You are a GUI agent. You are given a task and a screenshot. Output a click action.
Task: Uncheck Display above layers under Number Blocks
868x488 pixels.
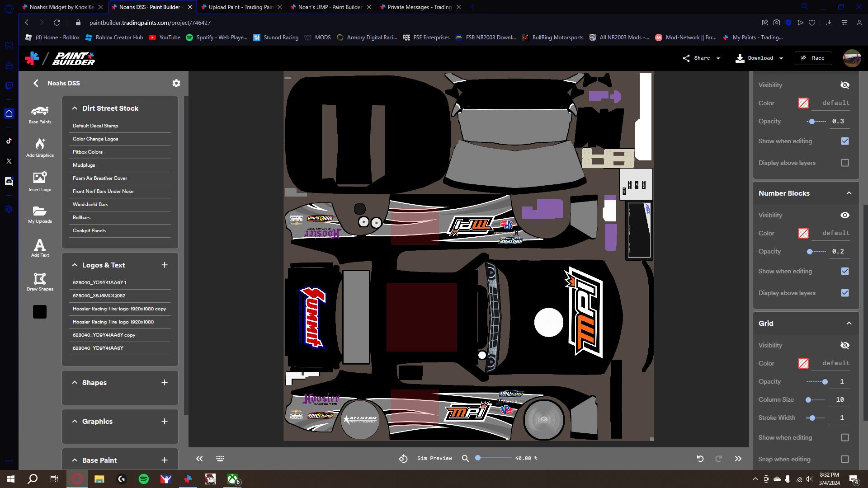coord(844,293)
